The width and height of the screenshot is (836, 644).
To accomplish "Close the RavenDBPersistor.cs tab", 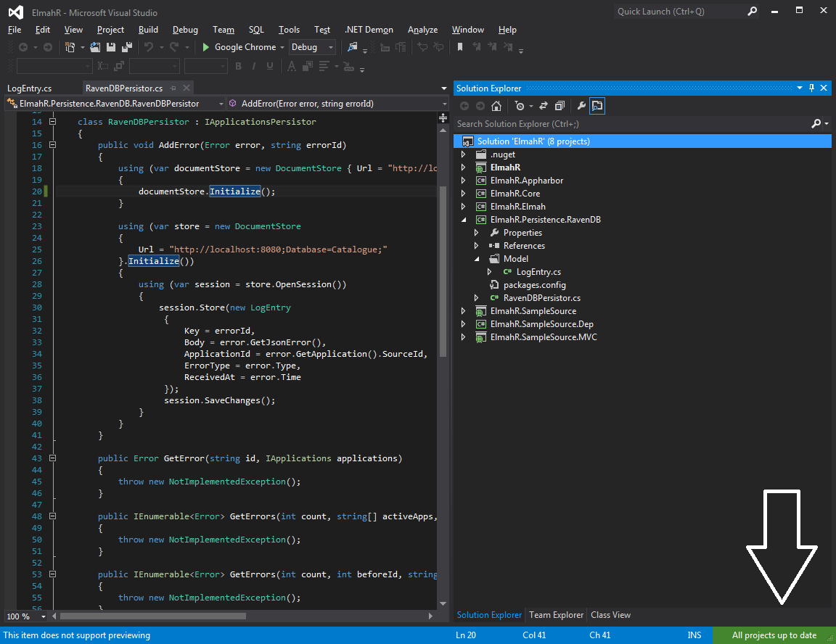I will [186, 88].
